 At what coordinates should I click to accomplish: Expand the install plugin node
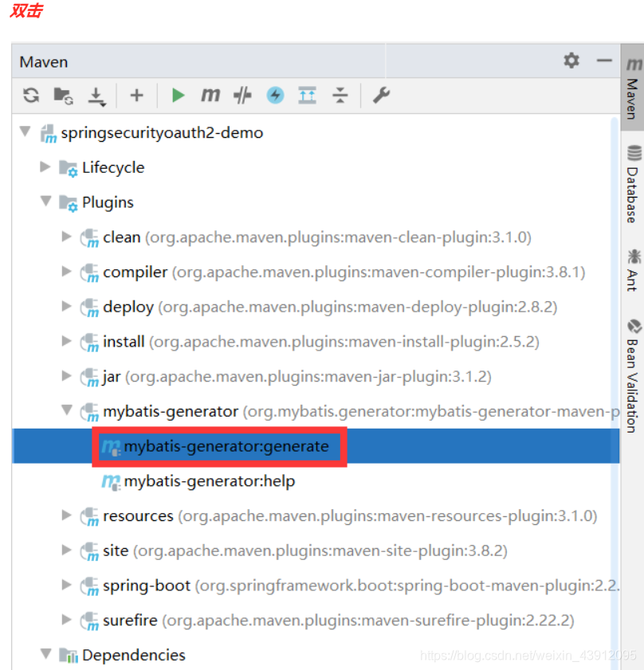66,341
